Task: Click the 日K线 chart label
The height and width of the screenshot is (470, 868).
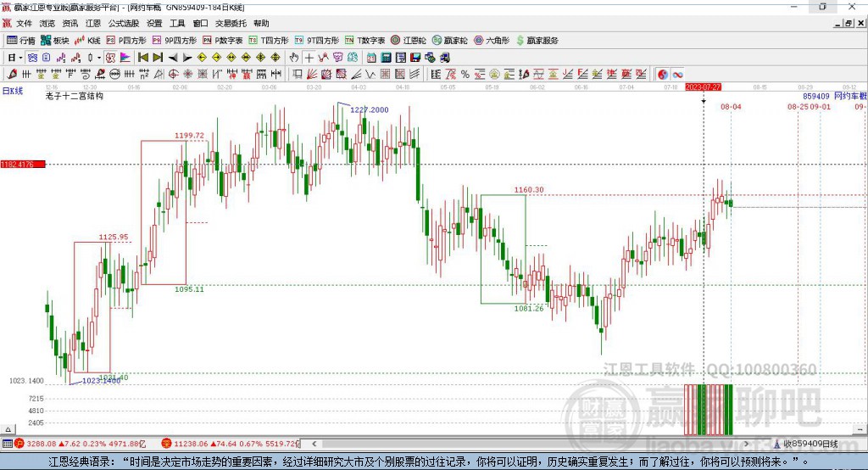Action: coord(13,91)
